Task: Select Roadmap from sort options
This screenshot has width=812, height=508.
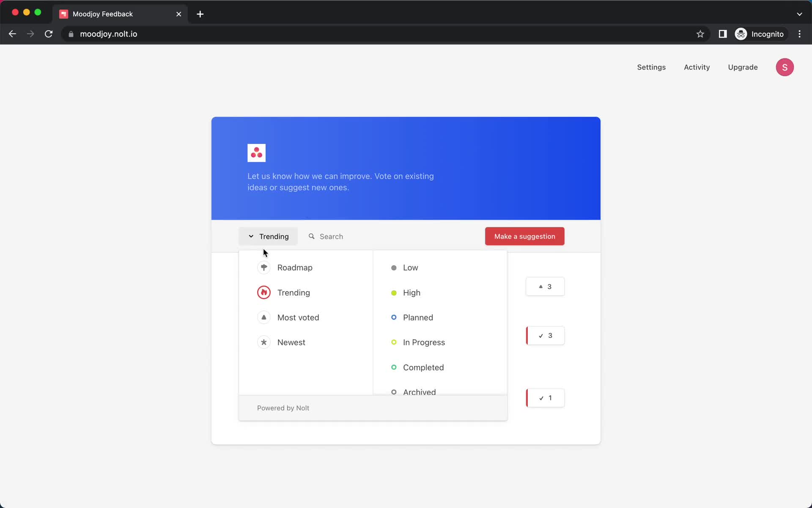Action: pyautogui.click(x=295, y=267)
